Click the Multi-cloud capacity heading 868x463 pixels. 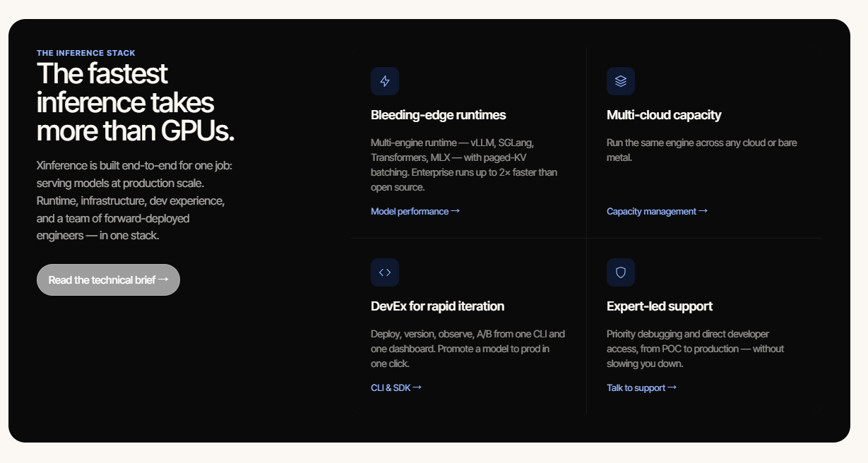664,115
